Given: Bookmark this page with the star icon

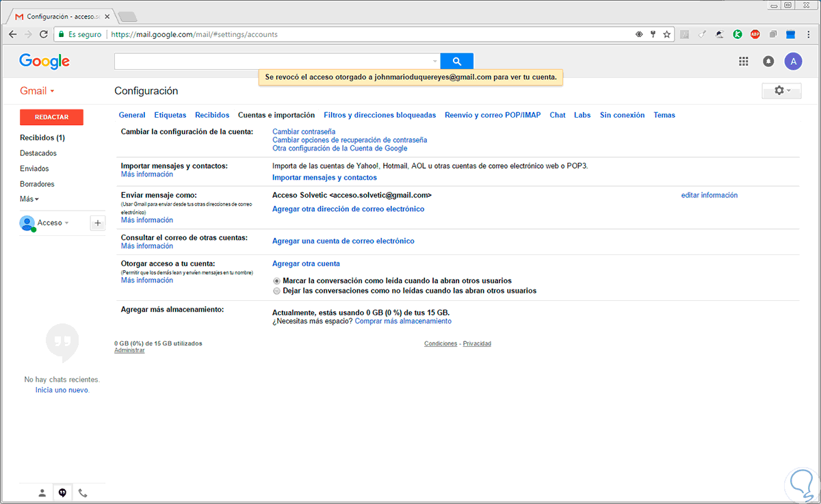Looking at the screenshot, I should coord(666,34).
